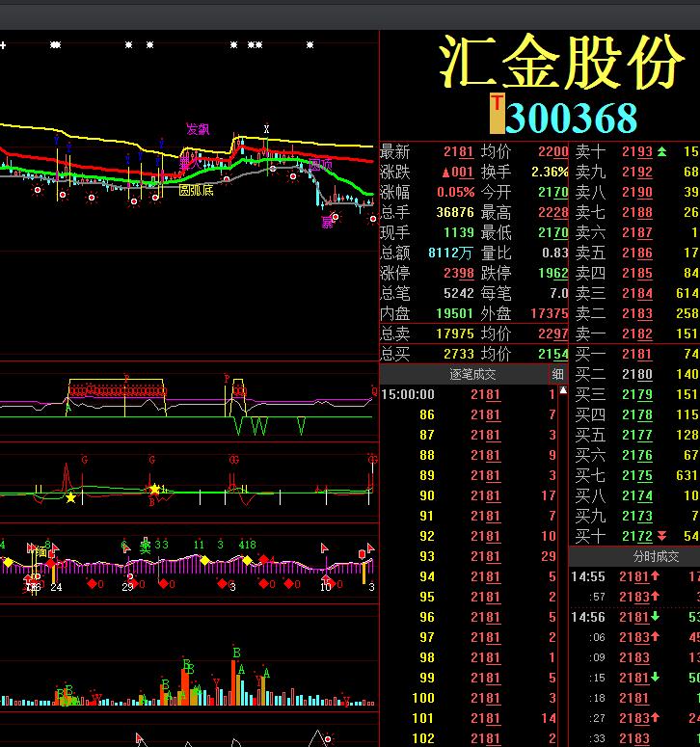Click the 圆顶 pattern label on chart

coord(320,165)
